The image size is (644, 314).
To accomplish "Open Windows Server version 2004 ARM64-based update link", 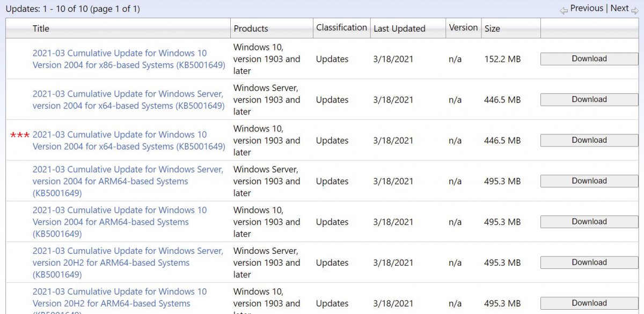I will pos(128,176).
